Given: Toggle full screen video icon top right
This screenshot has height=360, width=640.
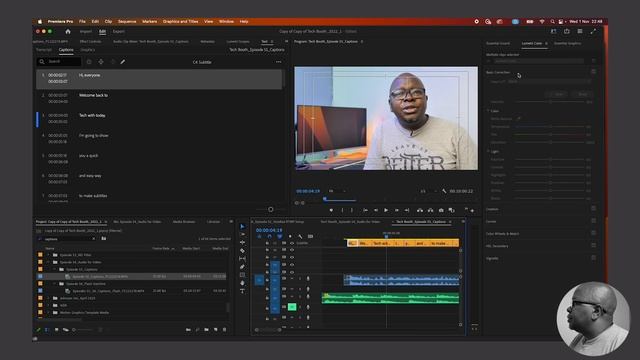Looking at the screenshot, I should click(593, 31).
